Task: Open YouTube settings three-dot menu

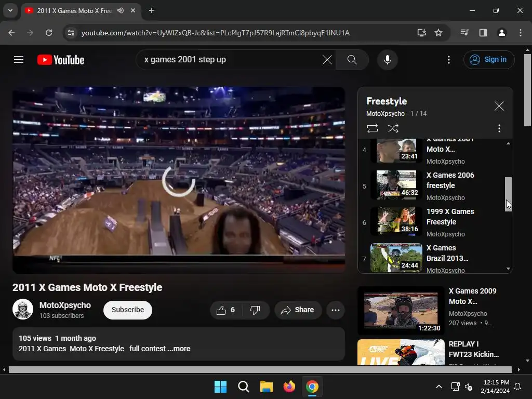Action: coord(448,60)
